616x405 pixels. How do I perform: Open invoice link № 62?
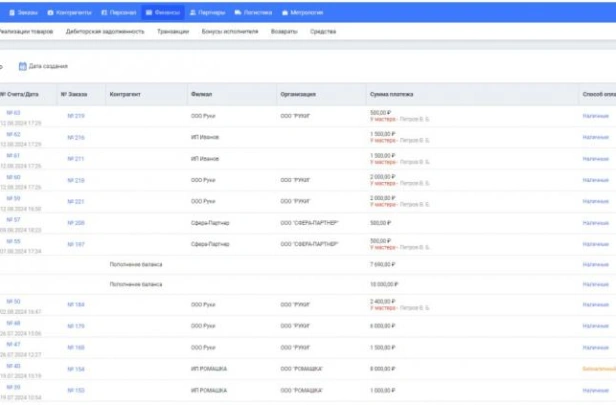(13, 134)
